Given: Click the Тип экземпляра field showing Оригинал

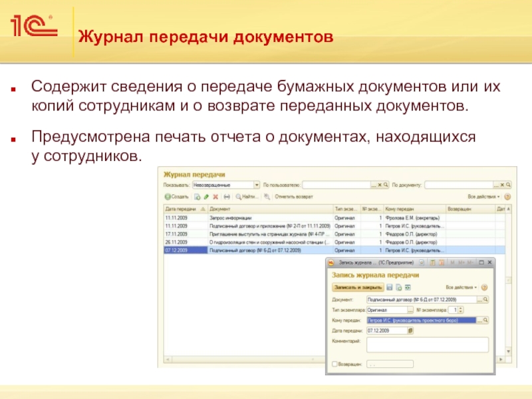Looking at the screenshot, I should click(x=387, y=310).
